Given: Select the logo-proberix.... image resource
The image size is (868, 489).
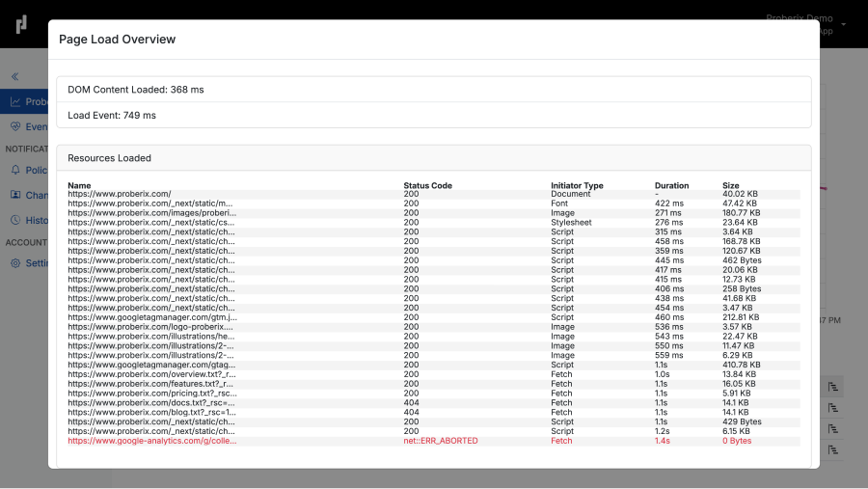Looking at the screenshot, I should [150, 327].
